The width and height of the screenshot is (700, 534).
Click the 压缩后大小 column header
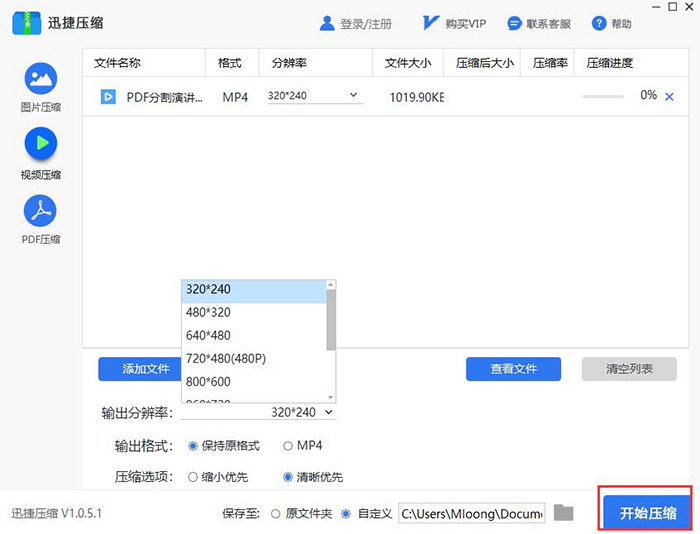(485, 63)
